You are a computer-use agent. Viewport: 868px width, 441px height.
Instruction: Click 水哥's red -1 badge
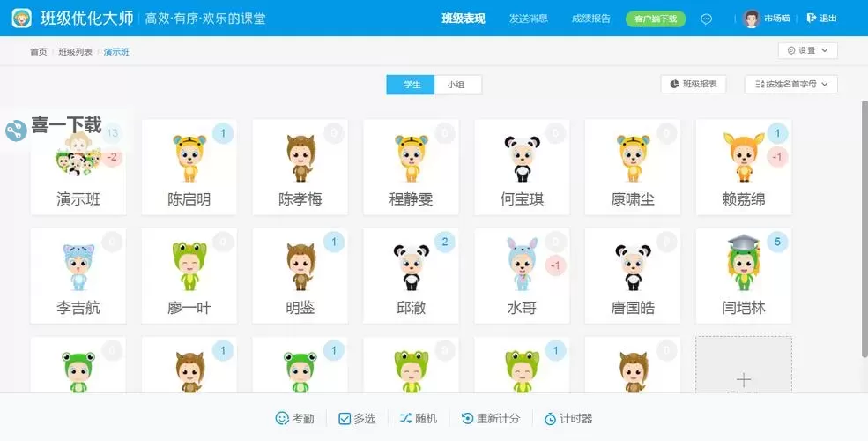(555, 265)
